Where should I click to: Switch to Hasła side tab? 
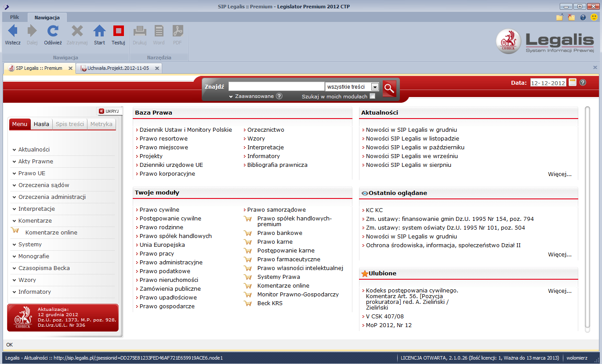(41, 124)
